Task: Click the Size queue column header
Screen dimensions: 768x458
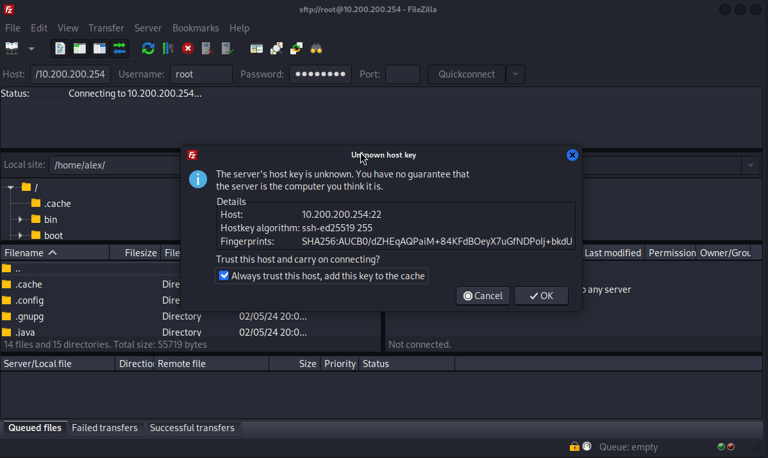Action: 294,363
